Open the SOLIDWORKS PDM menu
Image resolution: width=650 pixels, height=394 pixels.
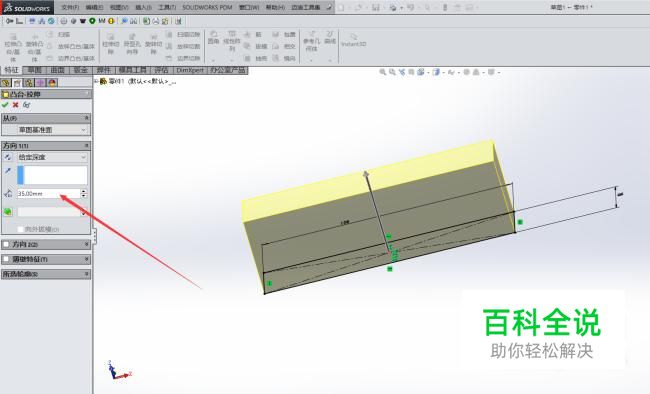(x=207, y=7)
